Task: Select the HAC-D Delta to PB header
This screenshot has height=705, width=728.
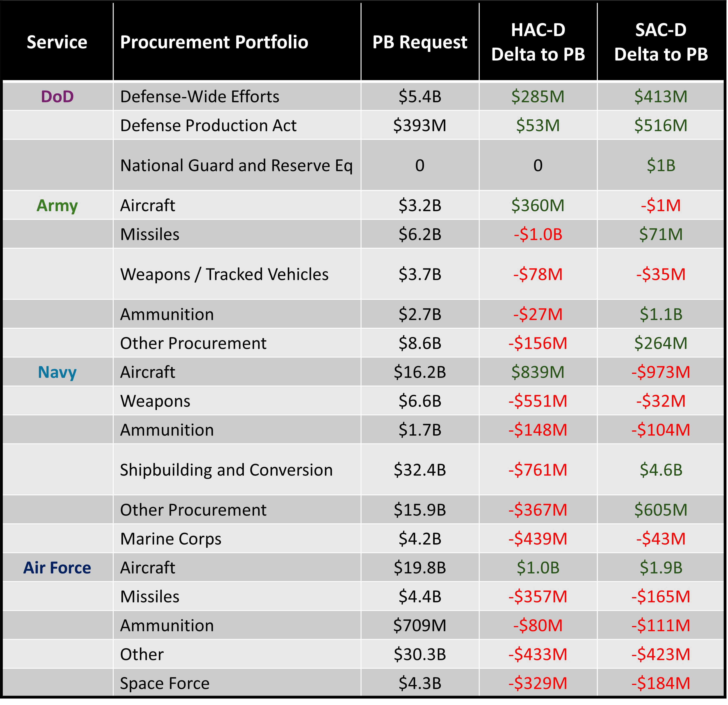Action: 538,42
